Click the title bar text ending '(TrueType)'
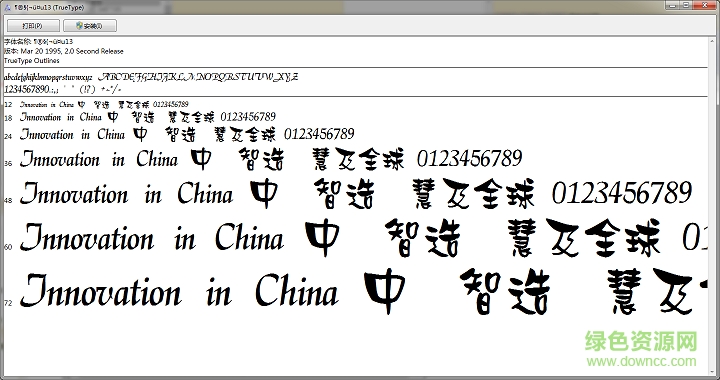This screenshot has width=720, height=380. (x=49, y=8)
